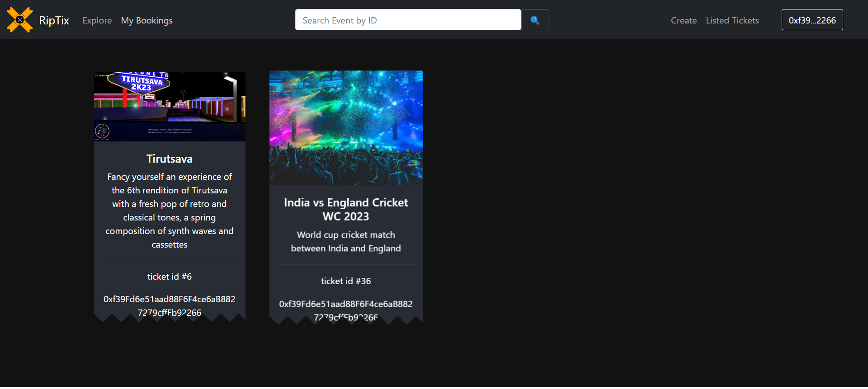Click the Tirutsava event description text
The height and width of the screenshot is (389, 868).
click(x=170, y=211)
